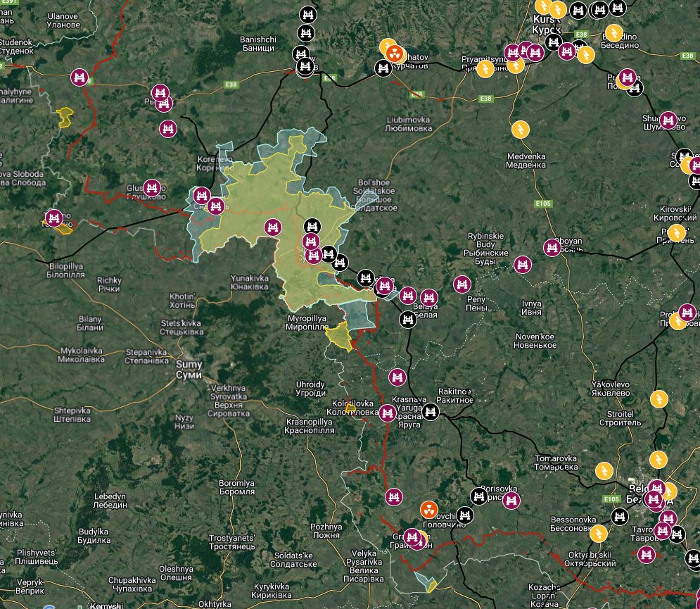This screenshot has width=700, height=609.
Task: Select the Medvenka label
Action: pyautogui.click(x=526, y=161)
